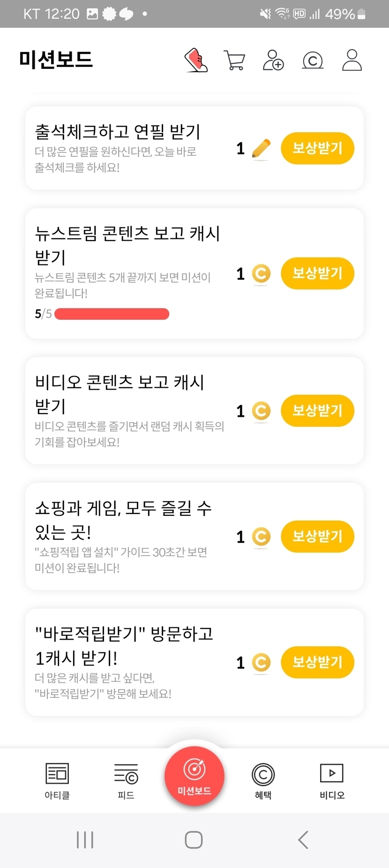
Task: Claim the 바로적립받기 visit reward
Action: pyautogui.click(x=317, y=662)
